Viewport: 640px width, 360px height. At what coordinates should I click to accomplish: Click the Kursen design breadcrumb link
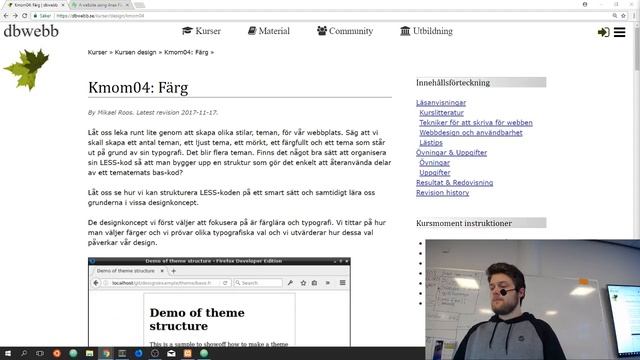click(136, 52)
